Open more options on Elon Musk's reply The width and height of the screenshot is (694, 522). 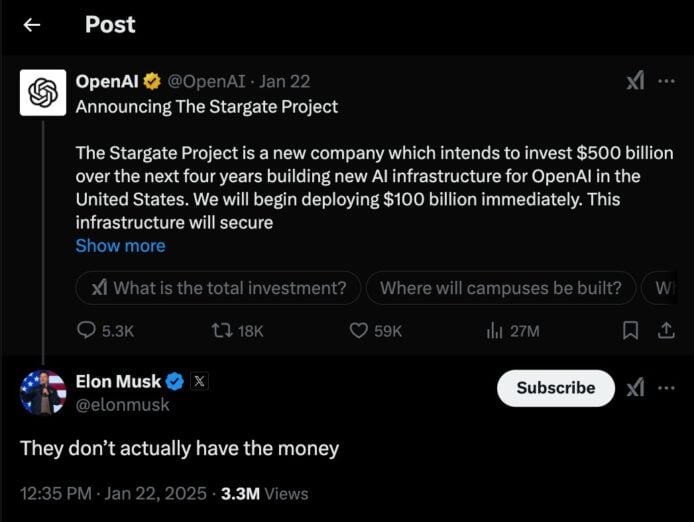click(666, 388)
